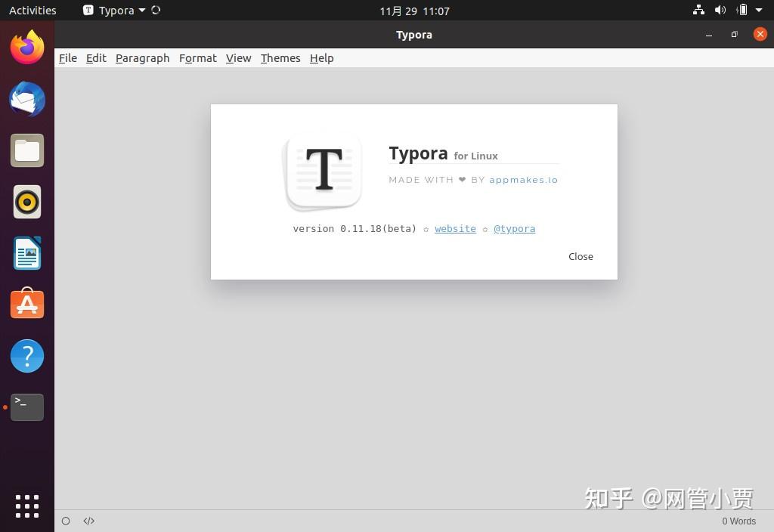Minimize the Typora window
Screen dimensions: 774x532
709,35
